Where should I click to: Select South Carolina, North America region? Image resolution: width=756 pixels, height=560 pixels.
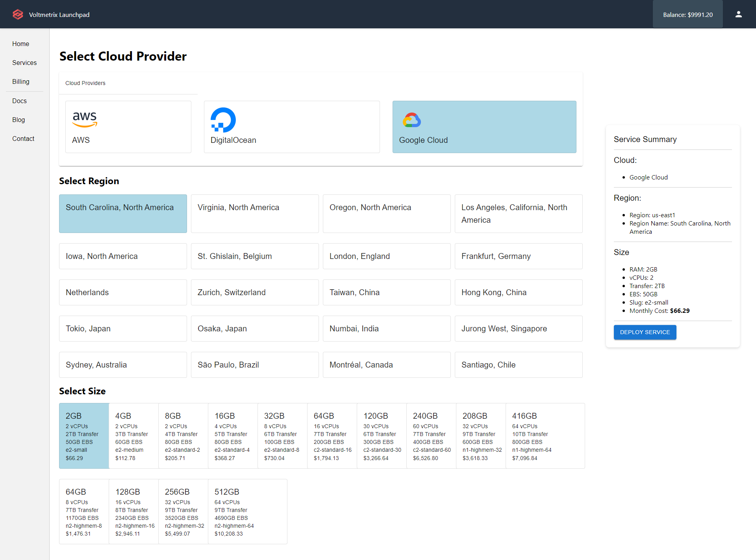123,214
